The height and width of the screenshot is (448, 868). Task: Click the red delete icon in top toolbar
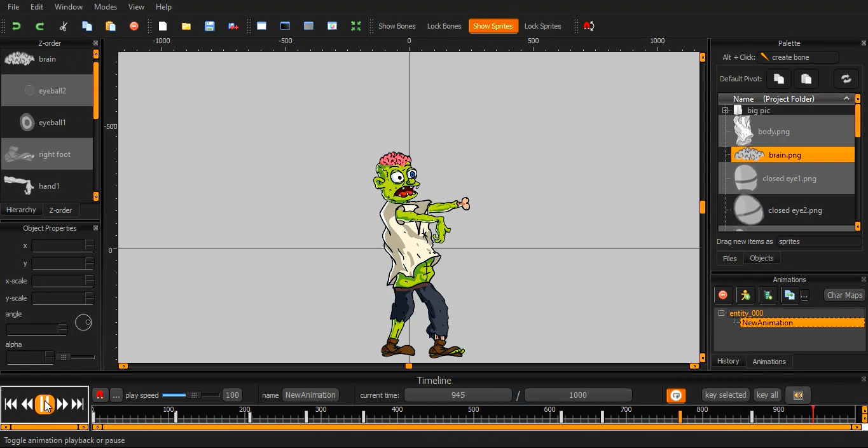click(x=134, y=26)
